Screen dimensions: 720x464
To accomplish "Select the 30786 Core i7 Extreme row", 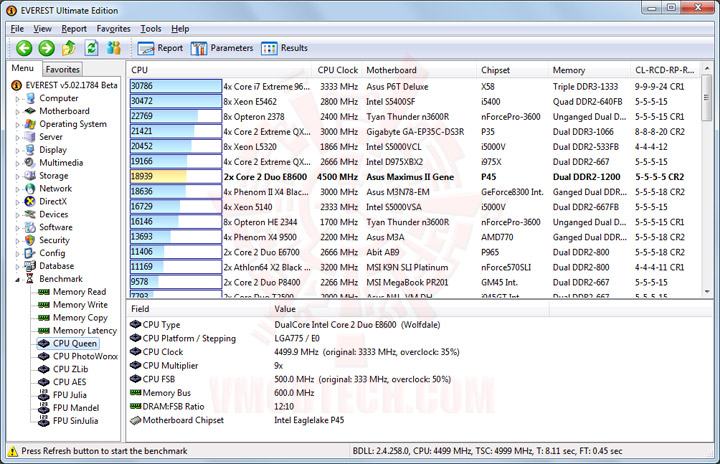I will (413, 86).
